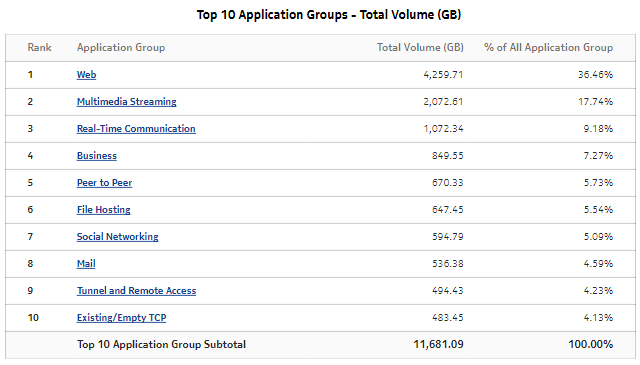Click the 5.54% percentage cell

[598, 209]
